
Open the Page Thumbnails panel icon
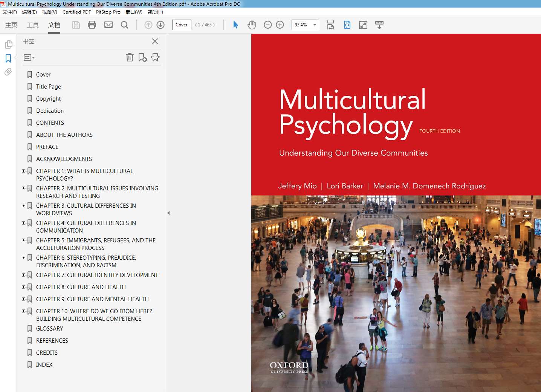tap(8, 44)
